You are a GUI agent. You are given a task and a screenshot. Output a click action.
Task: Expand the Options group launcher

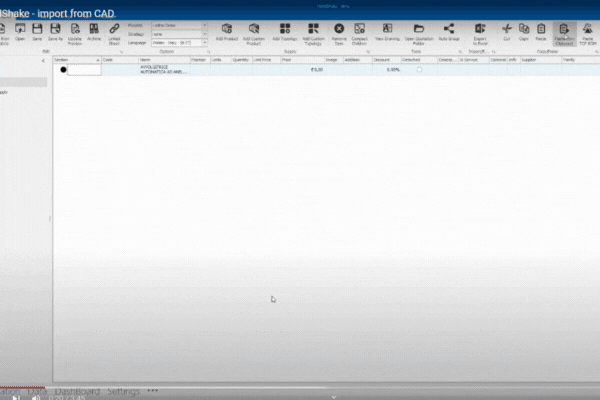209,52
